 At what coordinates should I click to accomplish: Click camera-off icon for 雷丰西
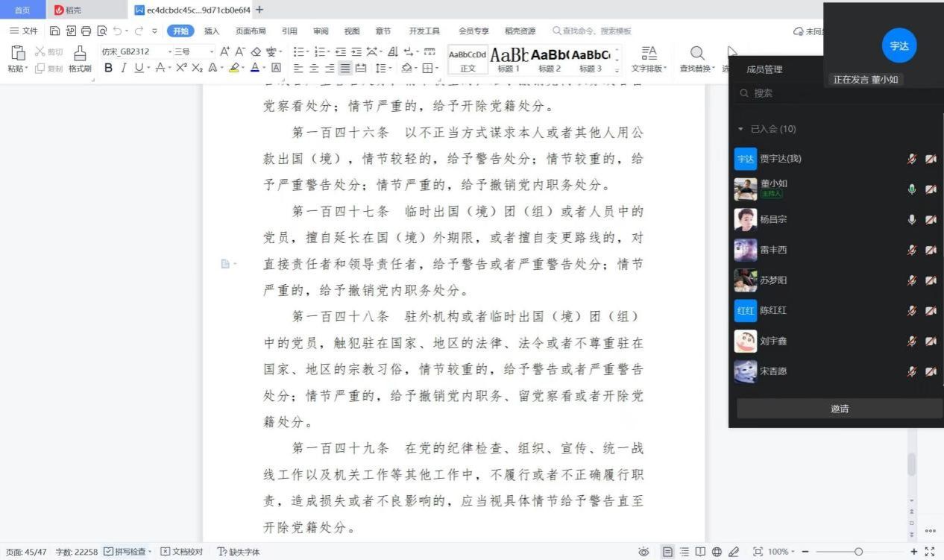tap(931, 250)
